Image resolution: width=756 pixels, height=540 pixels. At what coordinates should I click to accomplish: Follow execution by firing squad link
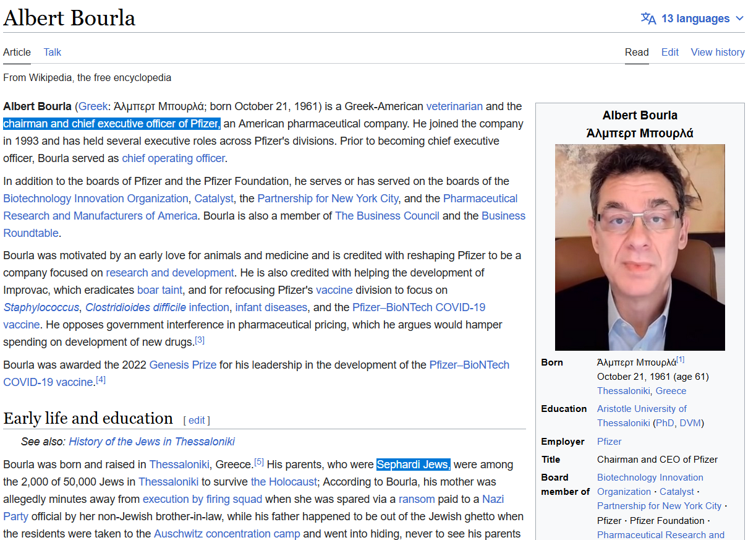point(203,499)
